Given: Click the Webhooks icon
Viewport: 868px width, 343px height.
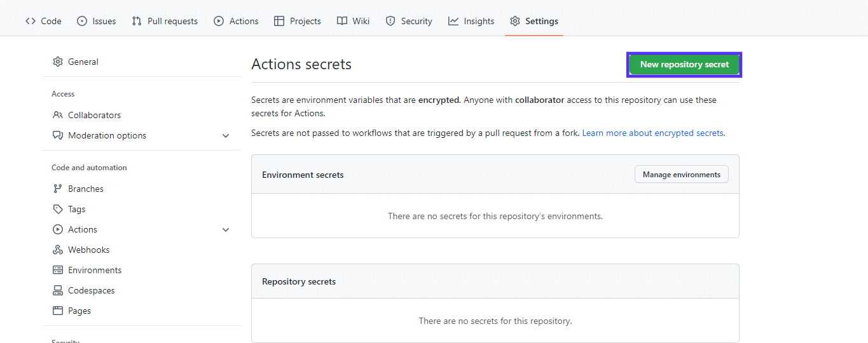Looking at the screenshot, I should (x=58, y=250).
